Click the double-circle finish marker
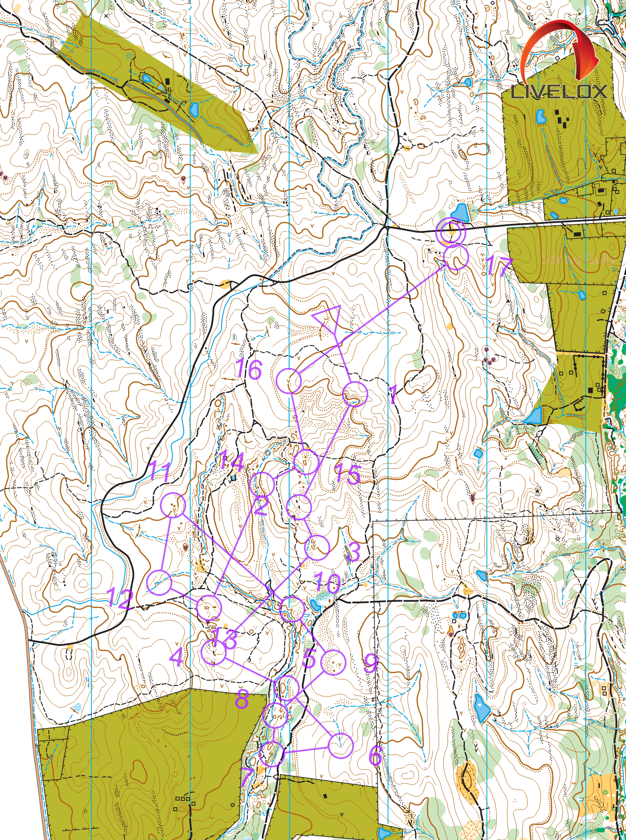Viewport: 626px width, 840px height. (451, 231)
